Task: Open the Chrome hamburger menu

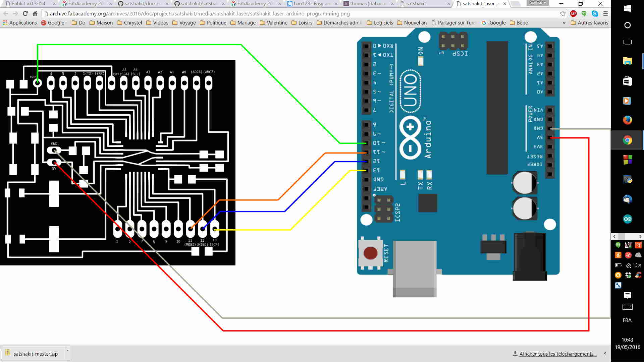Action: 605,14
